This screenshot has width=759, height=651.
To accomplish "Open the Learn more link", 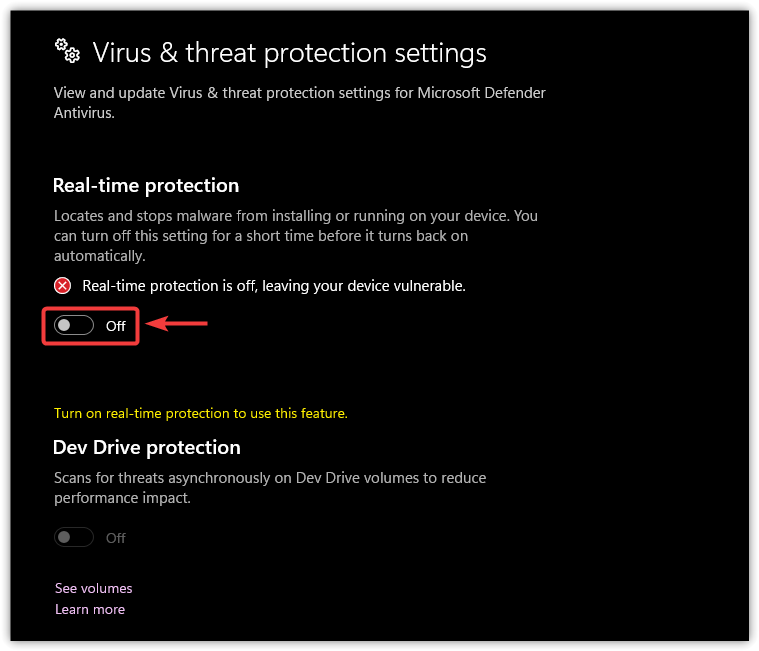I will click(90, 609).
